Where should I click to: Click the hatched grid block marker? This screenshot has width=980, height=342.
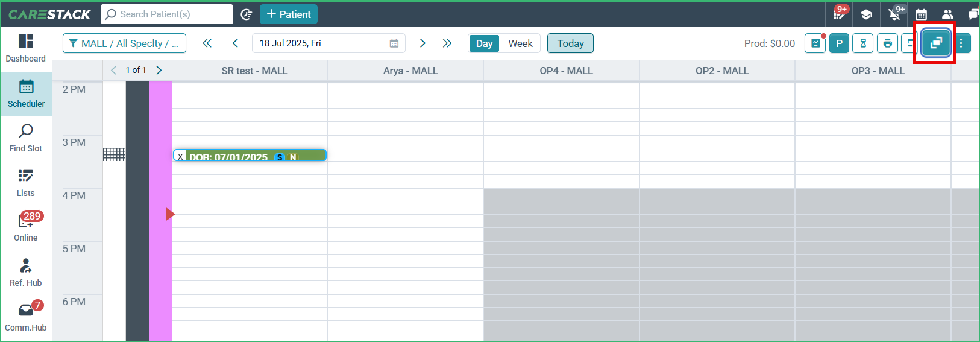[114, 154]
